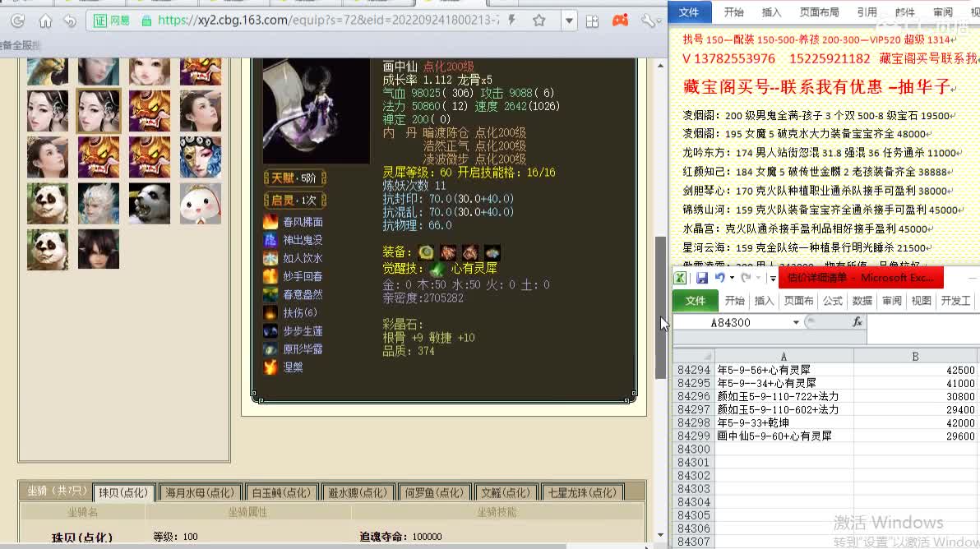Select 涅槃 skill icon
The width and height of the screenshot is (980, 549).
click(270, 367)
